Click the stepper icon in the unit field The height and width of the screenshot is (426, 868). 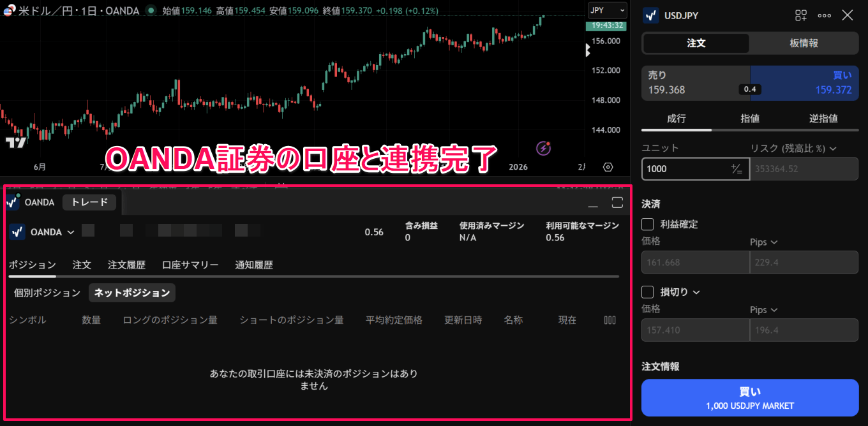[737, 168]
